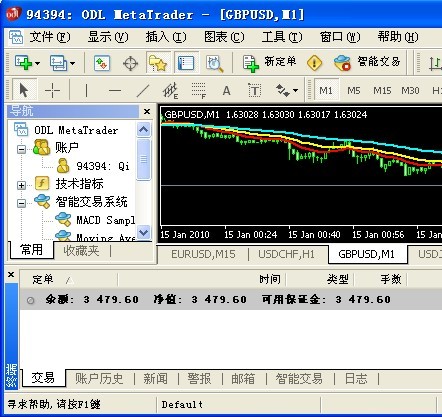Switch to M1 timeframe
Viewport: 442px width, 417px height.
point(326,90)
